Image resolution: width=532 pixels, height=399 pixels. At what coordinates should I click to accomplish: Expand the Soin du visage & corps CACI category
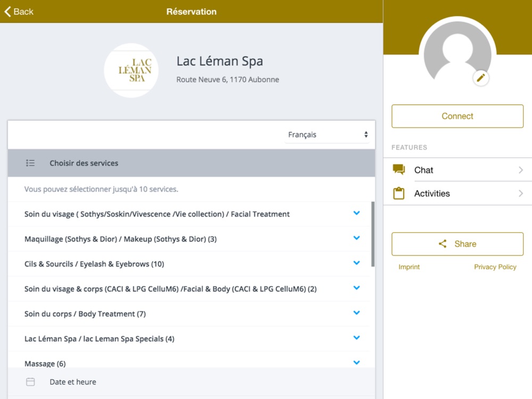click(356, 288)
